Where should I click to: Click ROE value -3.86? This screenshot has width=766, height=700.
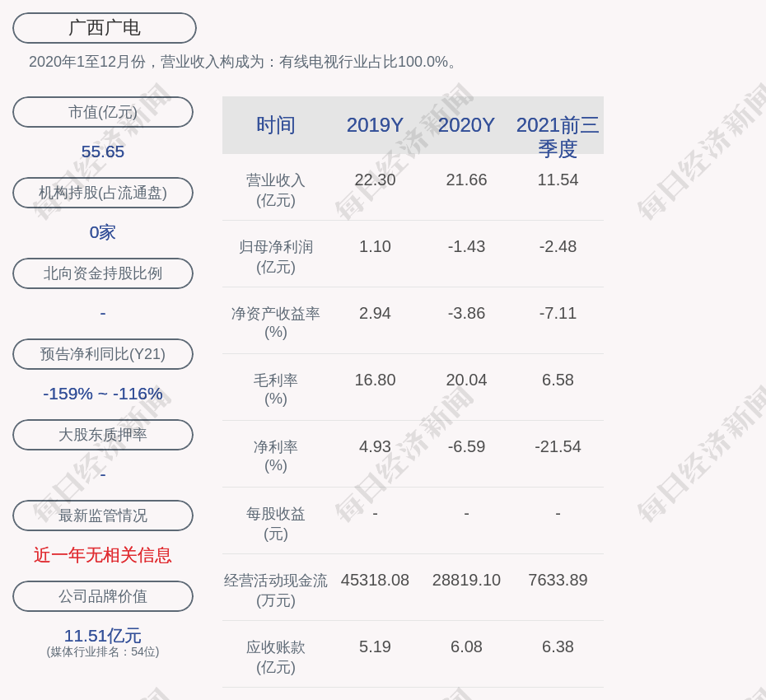(x=466, y=313)
